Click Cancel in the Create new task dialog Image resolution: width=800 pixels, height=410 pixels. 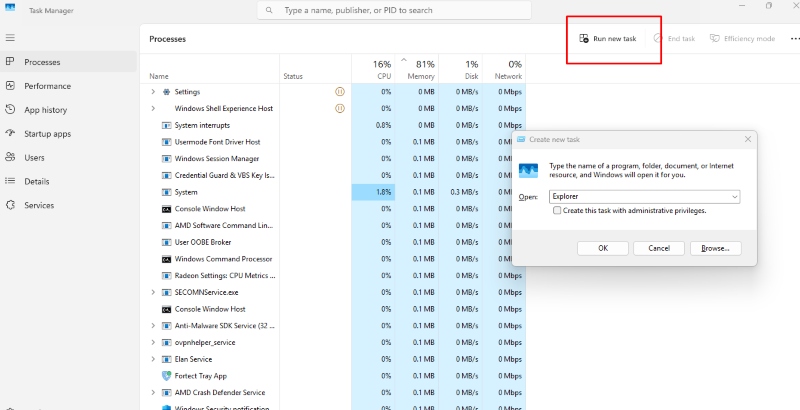659,248
